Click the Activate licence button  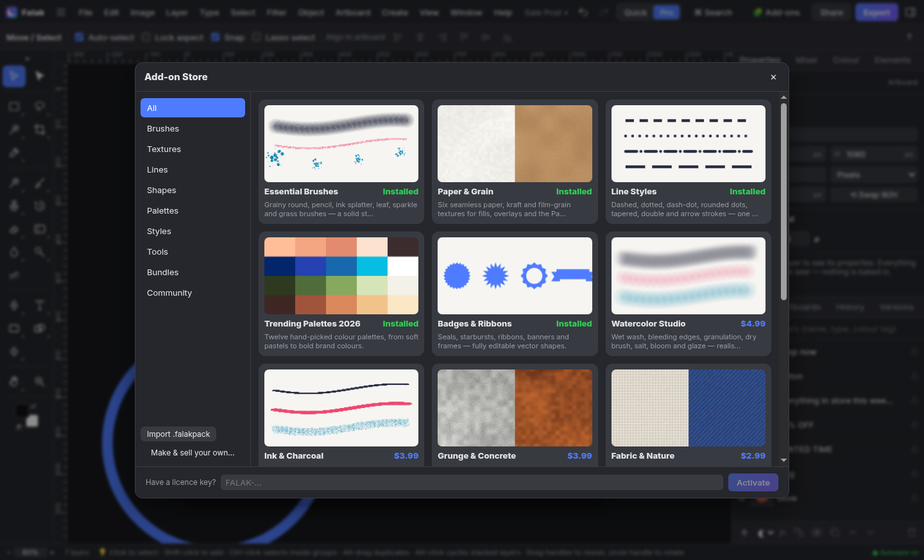753,482
